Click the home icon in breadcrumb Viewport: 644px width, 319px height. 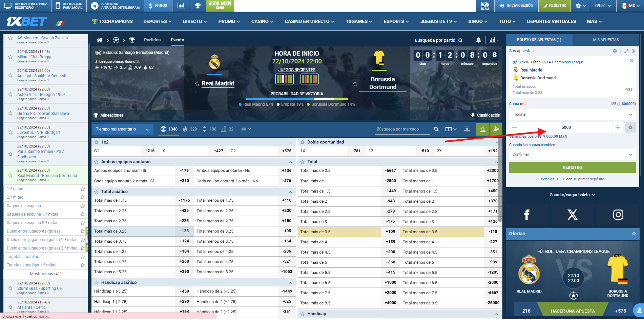click(x=100, y=40)
